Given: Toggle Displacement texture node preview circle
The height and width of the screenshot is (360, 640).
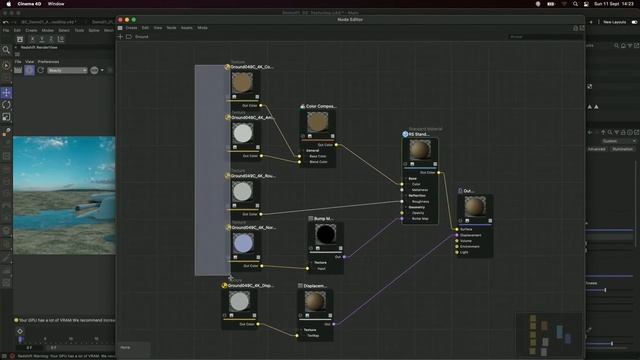Looking at the screenshot, I should [x=224, y=316].
